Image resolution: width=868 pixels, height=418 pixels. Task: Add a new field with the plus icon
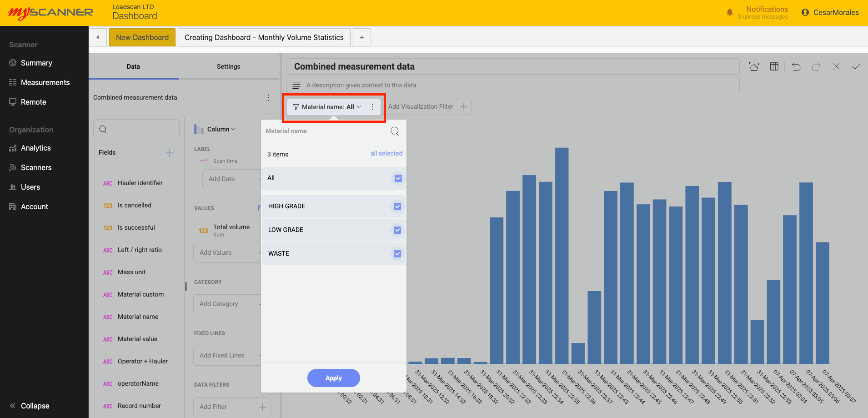point(170,153)
